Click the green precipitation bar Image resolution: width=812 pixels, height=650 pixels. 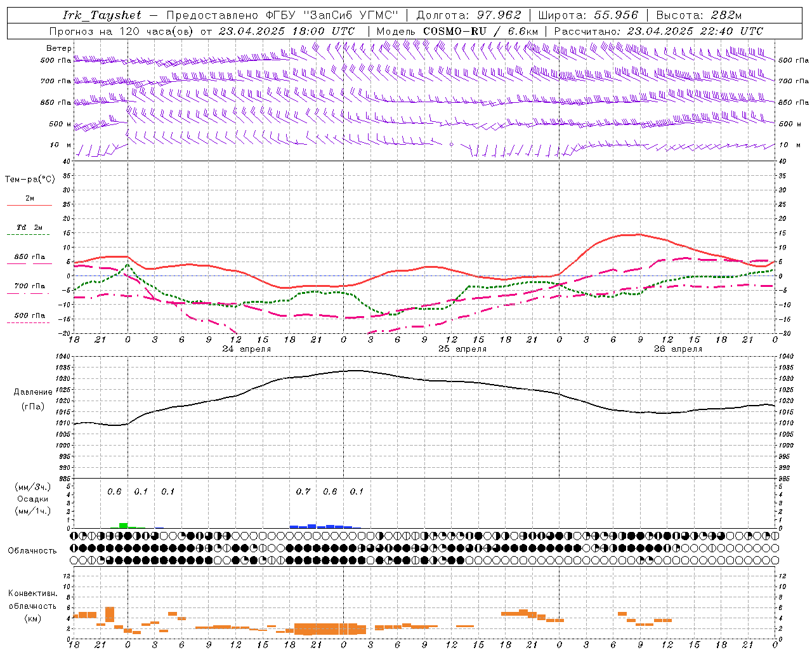tap(124, 526)
